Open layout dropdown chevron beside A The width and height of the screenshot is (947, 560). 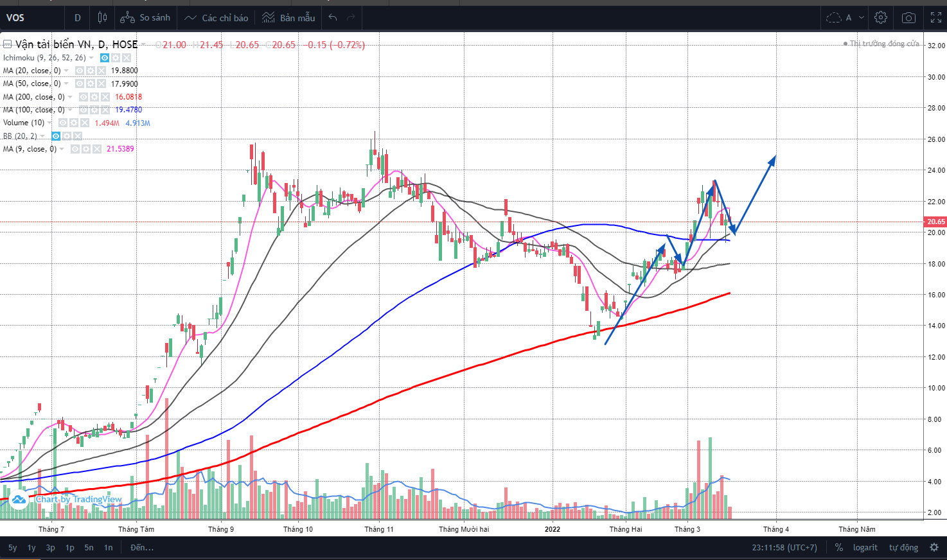tap(862, 17)
